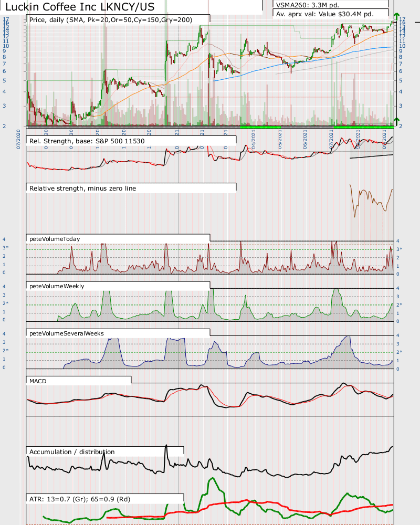The height and width of the screenshot is (525, 420).
Task: Click the 2* threshold on peteVolumeWeekly right axis
Action: pyautogui.click(x=399, y=304)
